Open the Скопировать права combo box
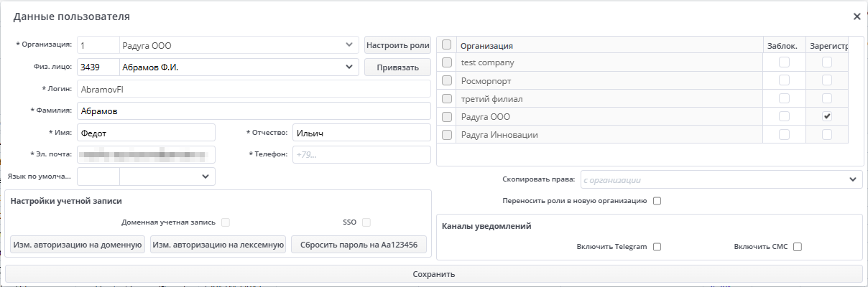This screenshot has width=868, height=287. 852,179
